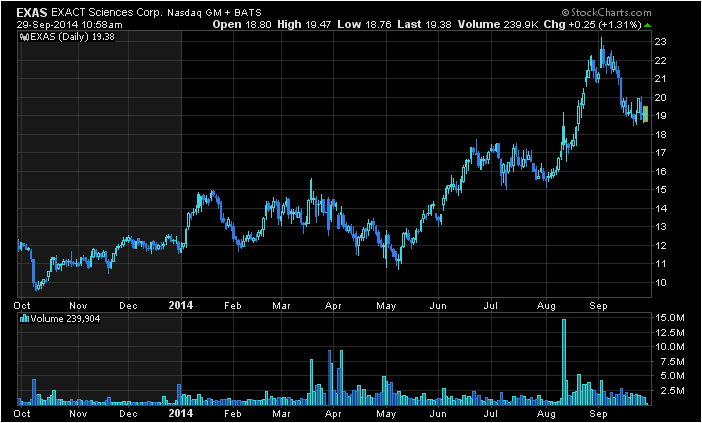Viewport: 702px width, 423px height.
Task: Click the EXAS (Daily) 19.38 legend label
Action: tap(72, 37)
